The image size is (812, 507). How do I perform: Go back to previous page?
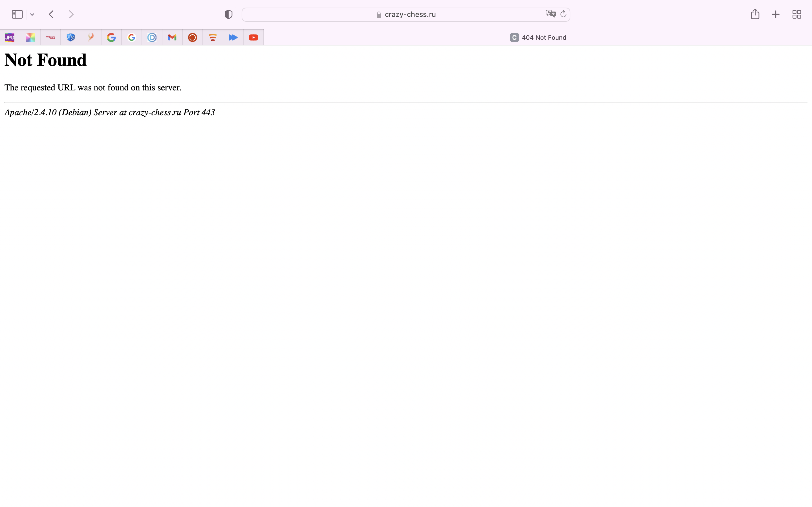point(51,14)
